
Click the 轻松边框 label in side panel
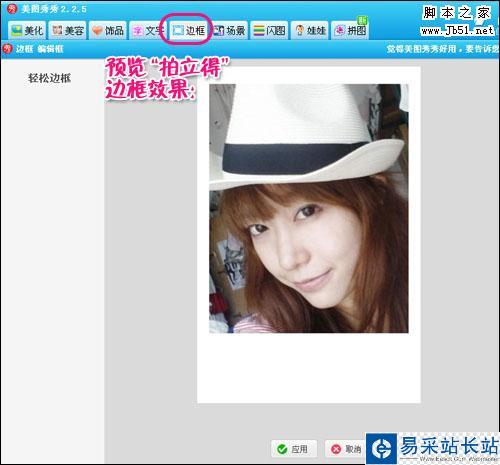click(x=49, y=78)
